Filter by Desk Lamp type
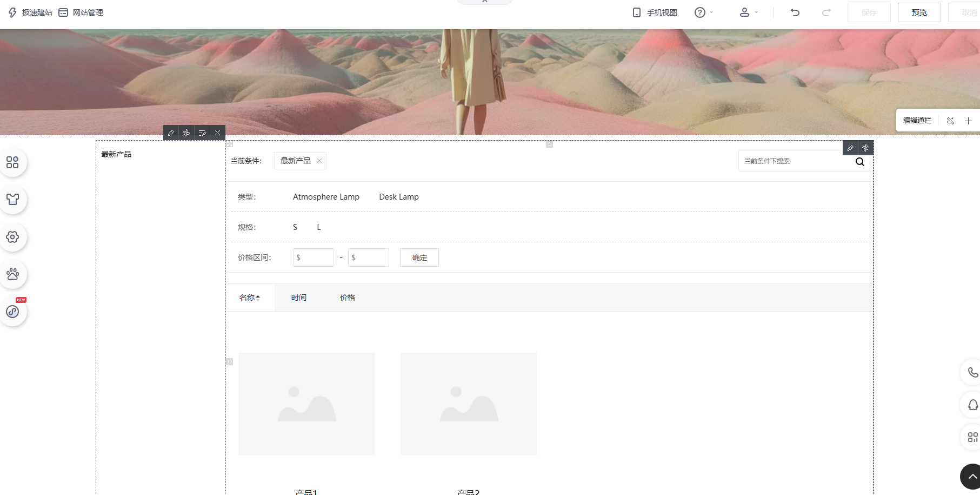The width and height of the screenshot is (980, 495). [399, 197]
